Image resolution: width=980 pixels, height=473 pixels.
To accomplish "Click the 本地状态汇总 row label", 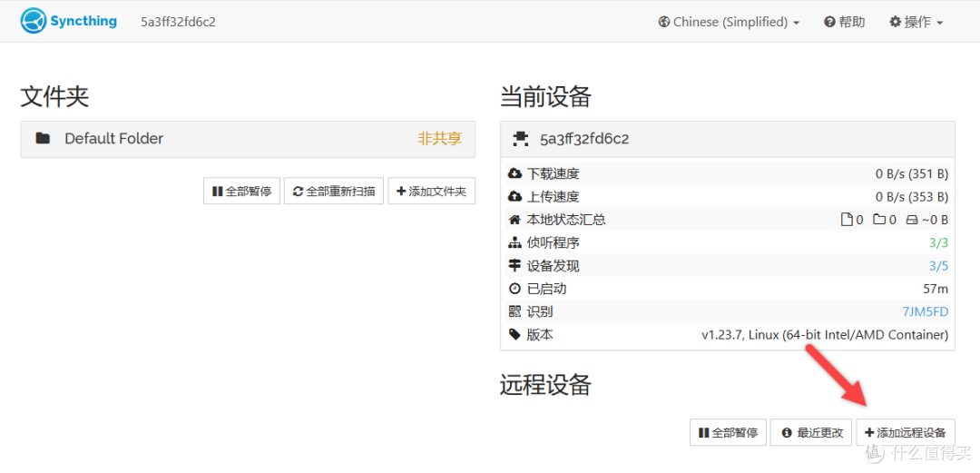I will tap(566, 220).
